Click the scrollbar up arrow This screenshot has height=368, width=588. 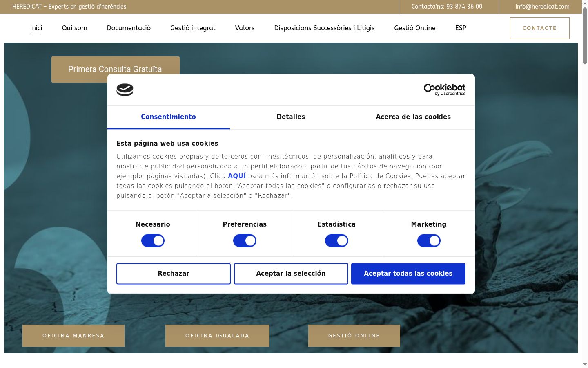point(585,3)
